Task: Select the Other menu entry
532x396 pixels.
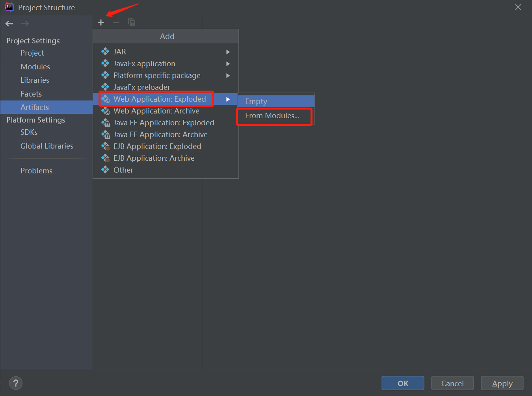Action: 166,170
